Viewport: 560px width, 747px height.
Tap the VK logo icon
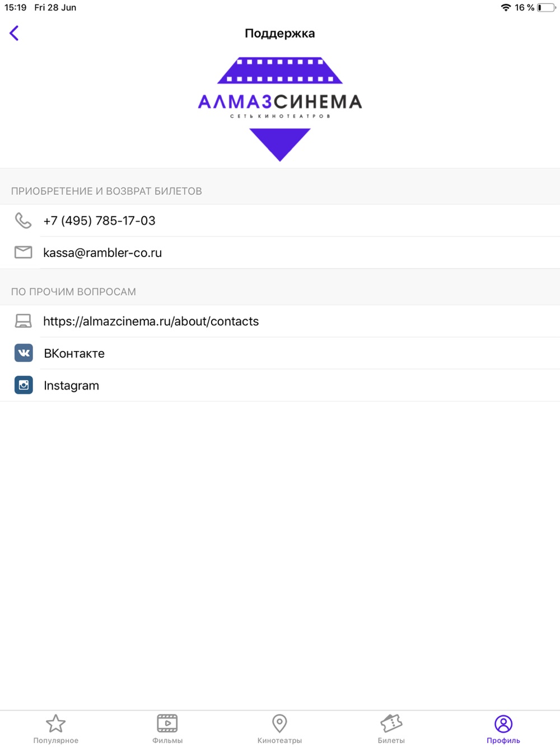tap(24, 353)
